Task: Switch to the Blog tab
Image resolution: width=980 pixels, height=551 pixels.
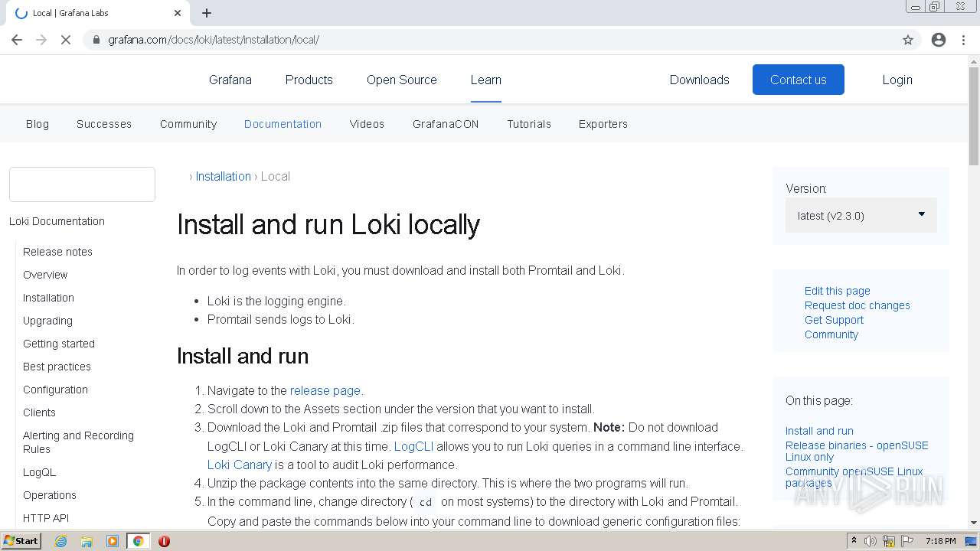Action: [38, 124]
